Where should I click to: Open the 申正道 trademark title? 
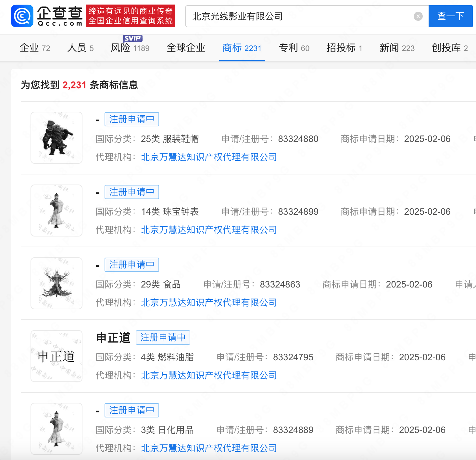(113, 338)
